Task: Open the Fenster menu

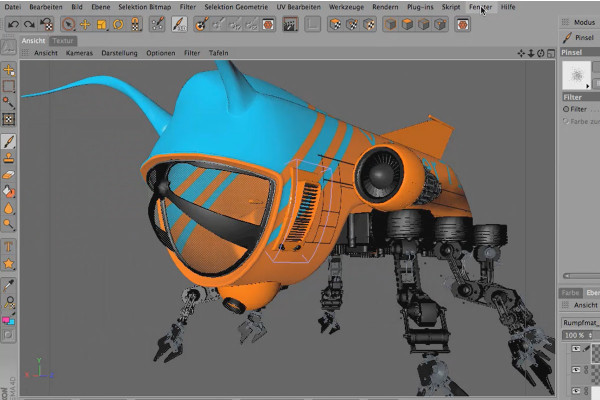Action: [481, 7]
